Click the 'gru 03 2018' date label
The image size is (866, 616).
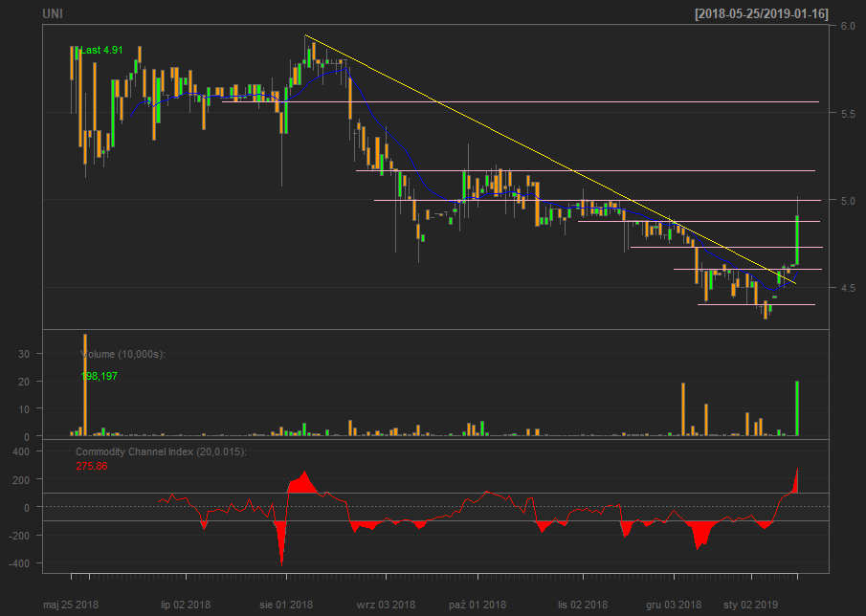point(674,605)
